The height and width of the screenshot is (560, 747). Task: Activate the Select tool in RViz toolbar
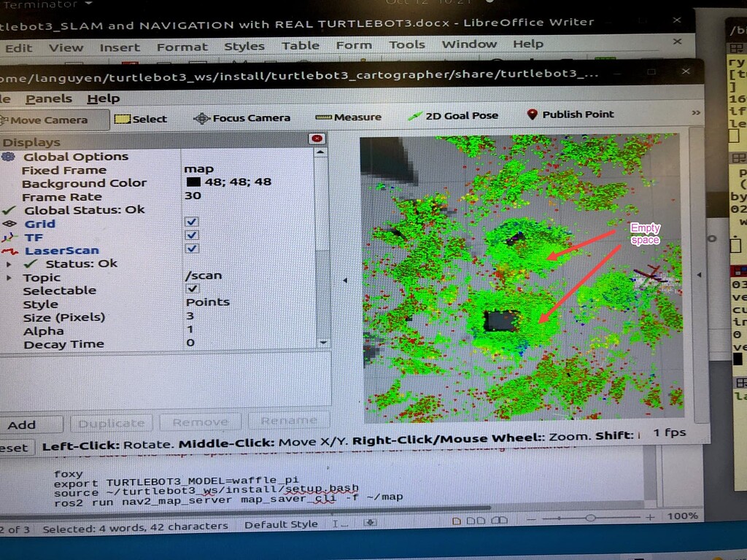click(142, 118)
